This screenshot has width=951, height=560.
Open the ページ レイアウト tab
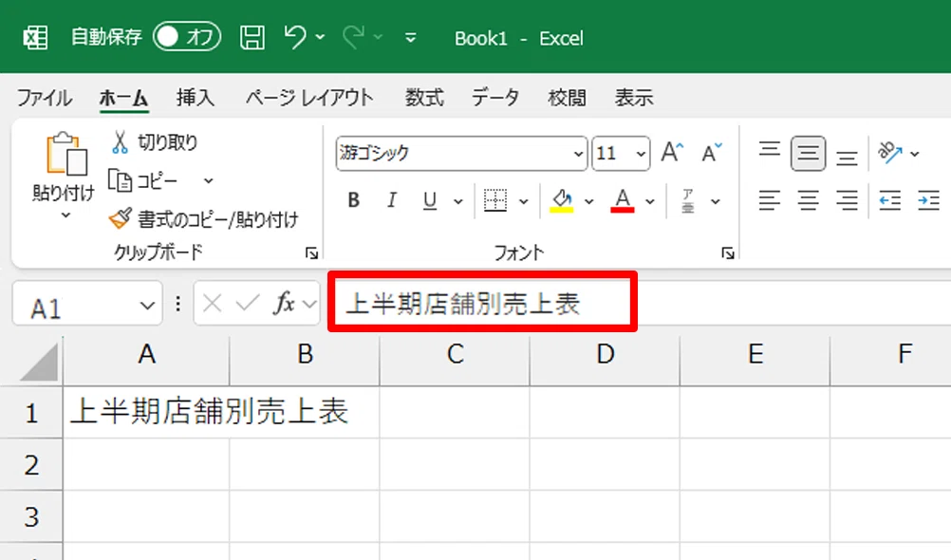309,98
